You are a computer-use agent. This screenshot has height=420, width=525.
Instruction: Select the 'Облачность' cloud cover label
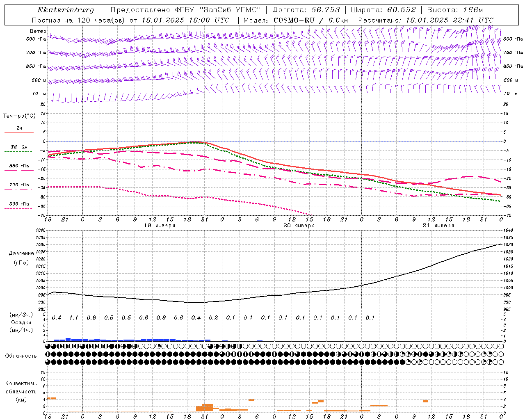click(21, 356)
